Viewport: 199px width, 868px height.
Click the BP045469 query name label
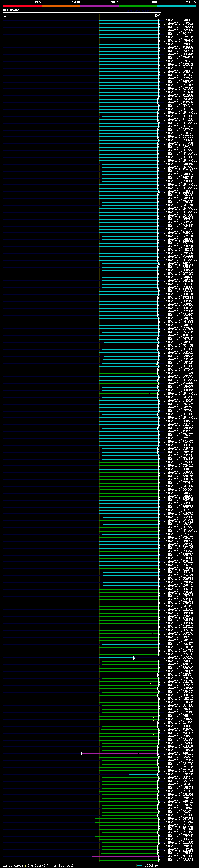click(x=12, y=10)
